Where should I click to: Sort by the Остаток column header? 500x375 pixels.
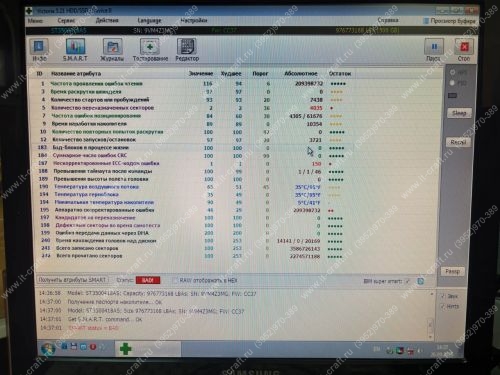point(340,74)
